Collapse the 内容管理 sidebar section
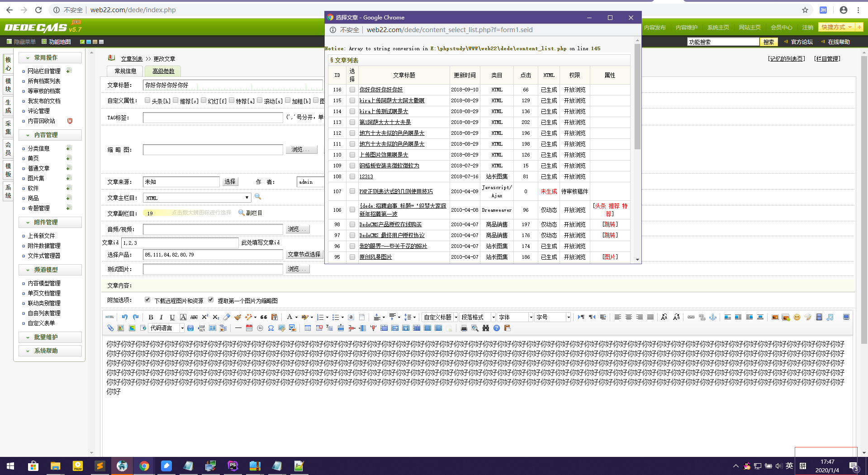This screenshot has height=475, width=868. [50, 135]
